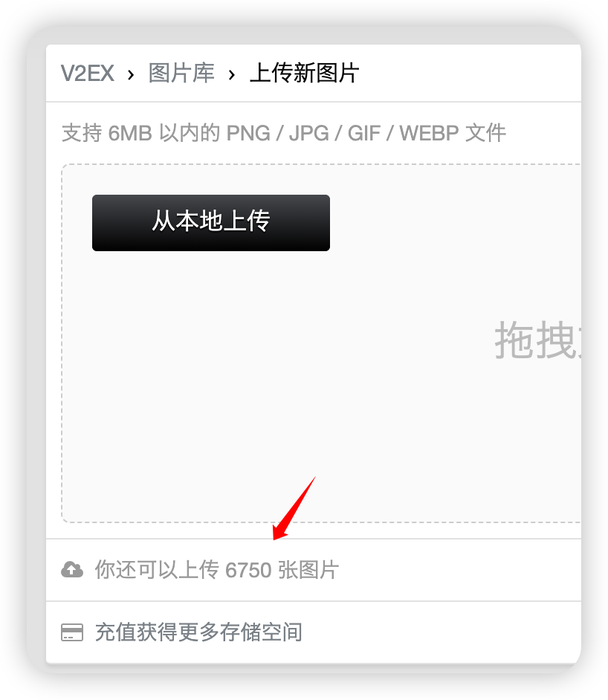Open the V2EX breadcrumb home link
The image size is (608, 700).
click(x=88, y=74)
